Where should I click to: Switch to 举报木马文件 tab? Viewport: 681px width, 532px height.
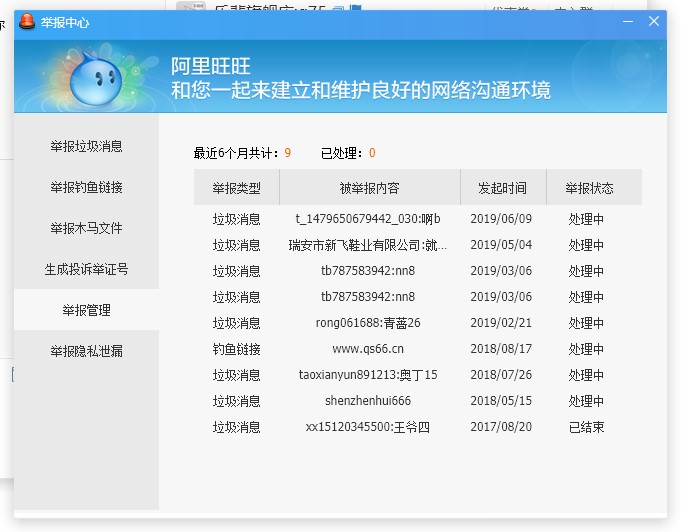pos(86,228)
